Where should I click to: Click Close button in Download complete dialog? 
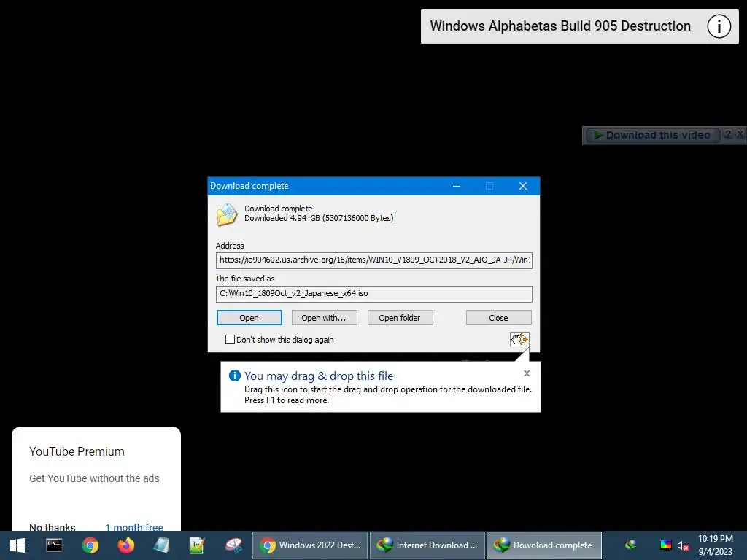(498, 318)
